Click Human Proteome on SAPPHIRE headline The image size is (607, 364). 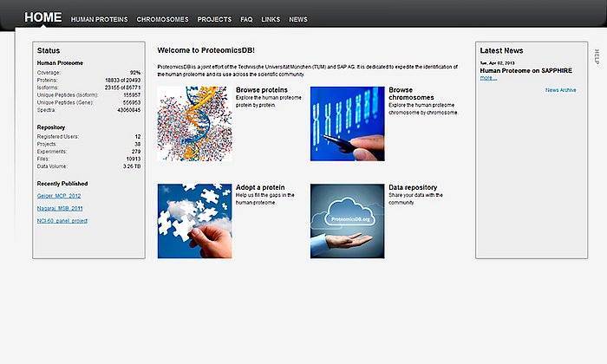point(526,70)
